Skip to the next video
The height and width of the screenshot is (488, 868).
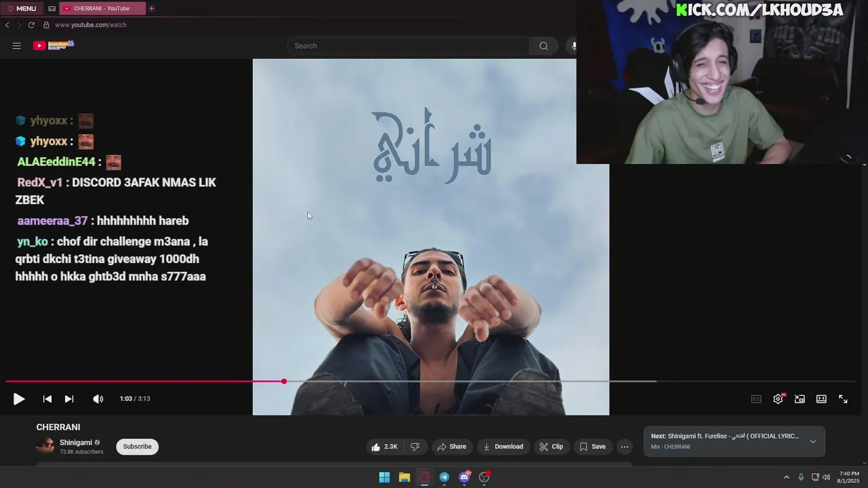point(69,399)
